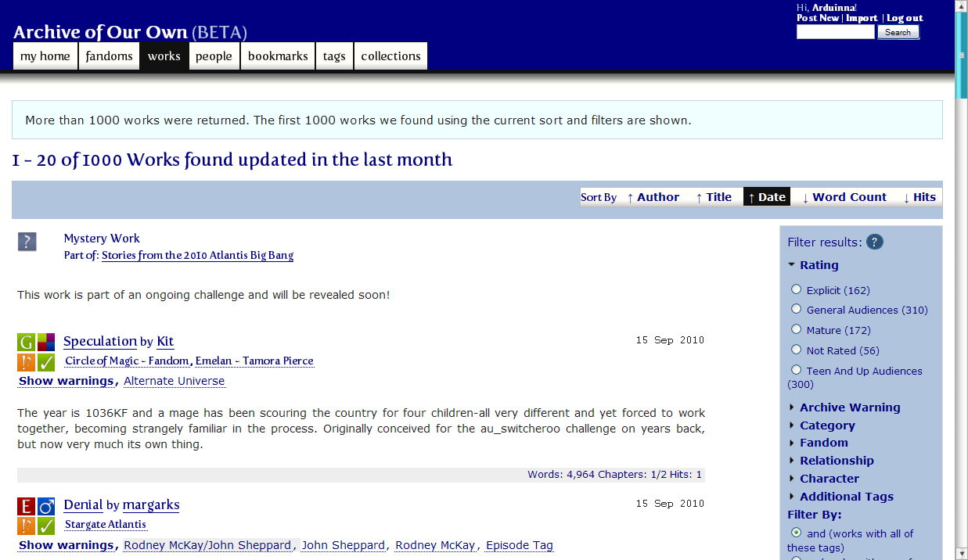Open the Denial work
968x560 pixels.
coord(83,505)
